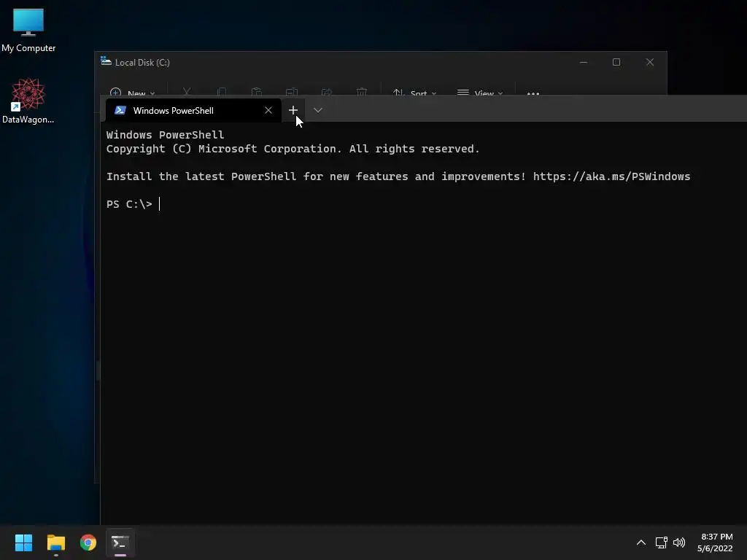Screen dimensions: 747x560
Task: Maximize the Local Disk (C:) window
Action: [x=616, y=63]
